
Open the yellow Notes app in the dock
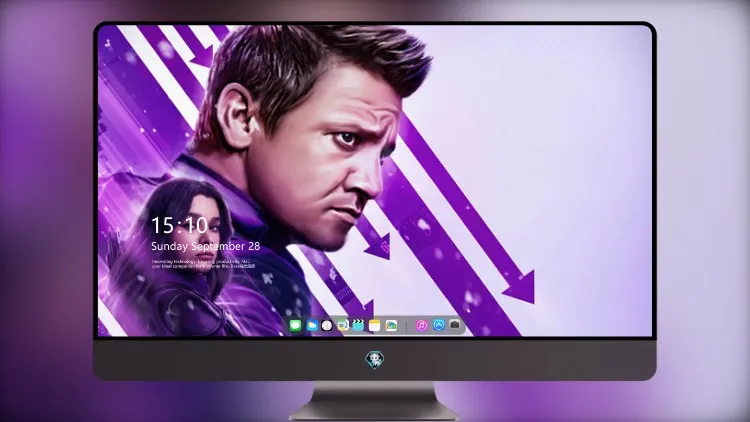375,326
